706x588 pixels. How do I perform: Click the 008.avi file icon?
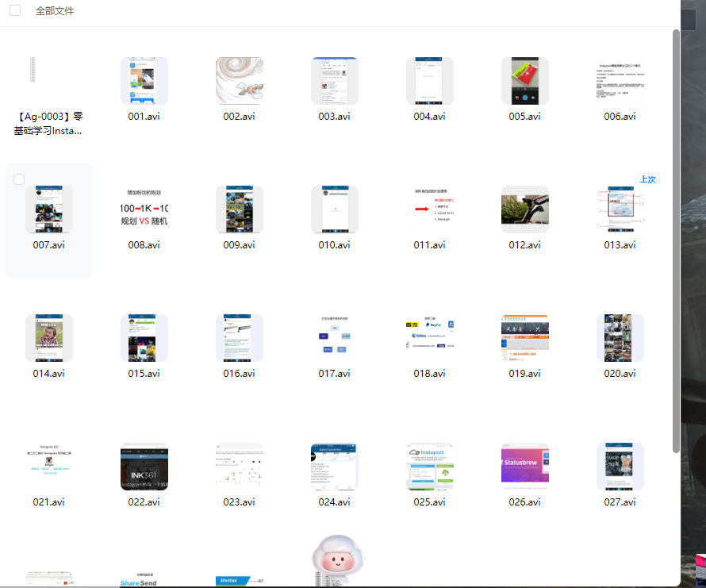tap(144, 209)
